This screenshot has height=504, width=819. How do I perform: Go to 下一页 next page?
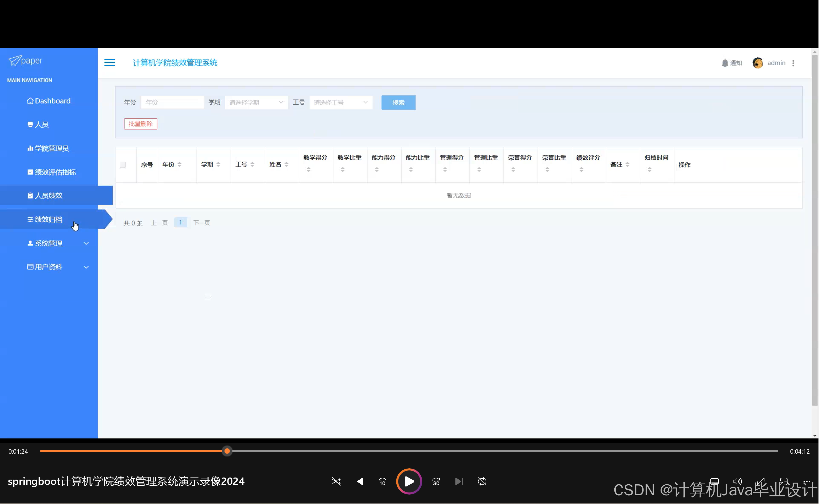click(202, 223)
